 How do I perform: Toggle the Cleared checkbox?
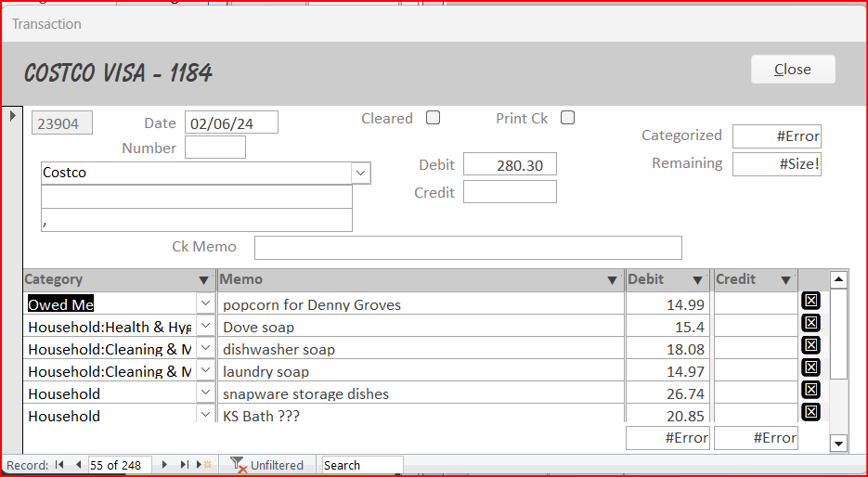[x=433, y=118]
